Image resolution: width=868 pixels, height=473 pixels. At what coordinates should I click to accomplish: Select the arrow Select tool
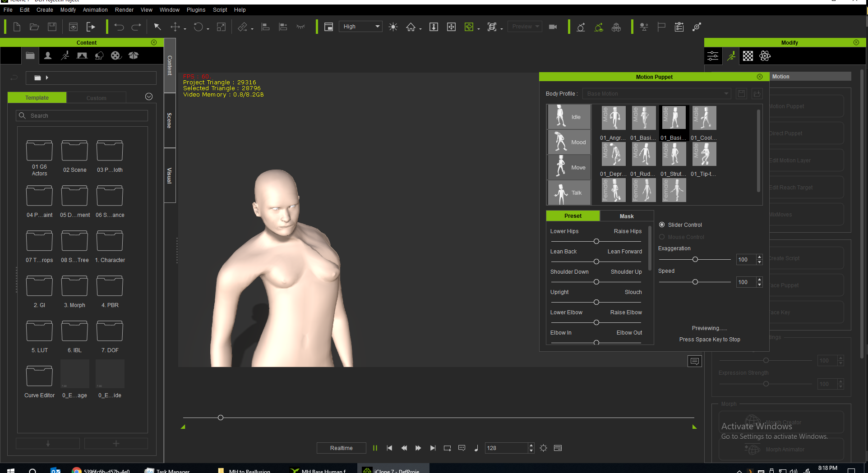pos(157,27)
